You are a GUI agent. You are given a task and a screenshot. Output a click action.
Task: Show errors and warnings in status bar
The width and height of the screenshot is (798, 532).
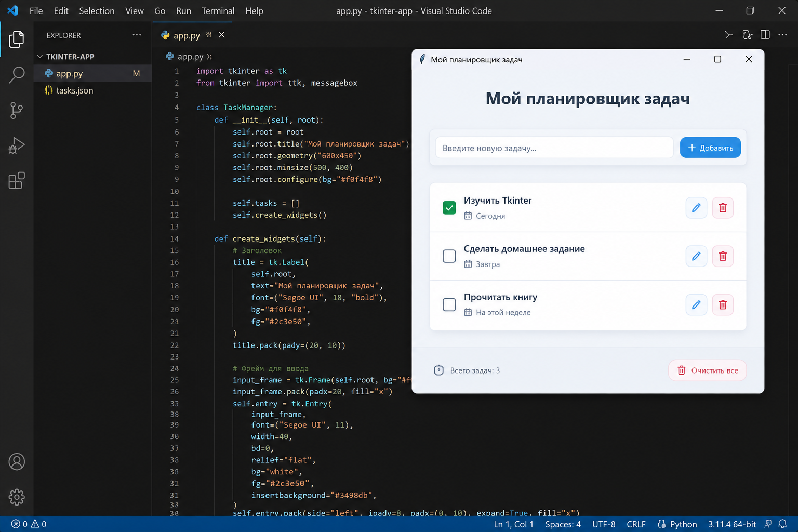tap(29, 524)
